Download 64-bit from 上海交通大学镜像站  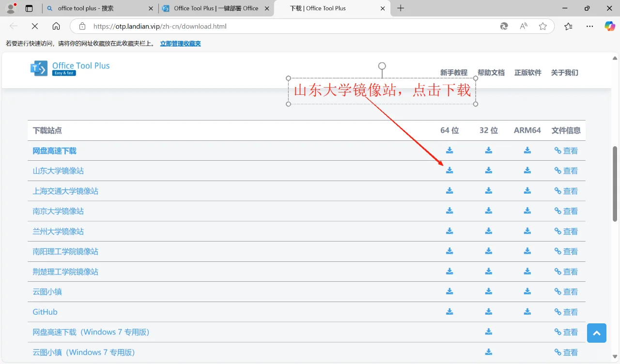click(449, 191)
